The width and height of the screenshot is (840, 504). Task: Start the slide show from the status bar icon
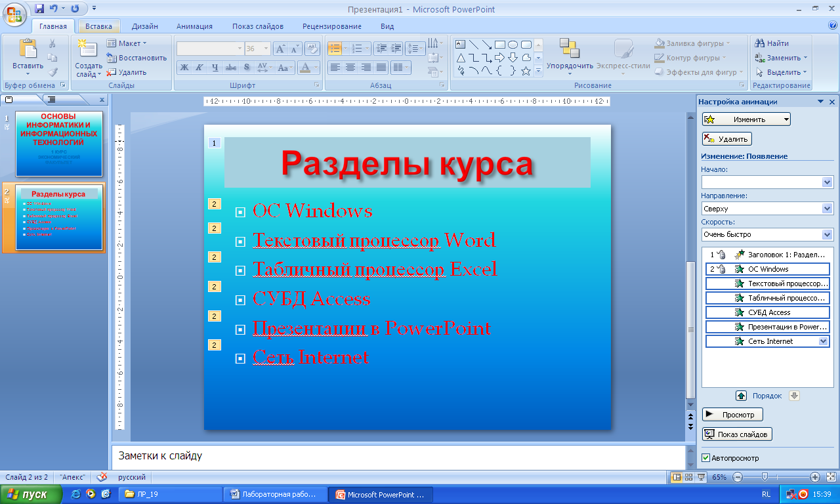[701, 477]
